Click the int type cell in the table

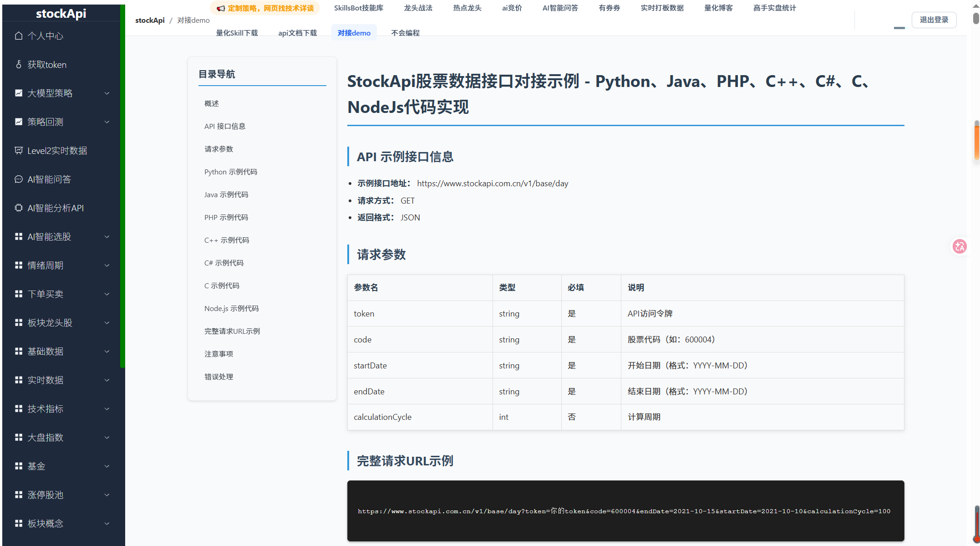(x=527, y=417)
